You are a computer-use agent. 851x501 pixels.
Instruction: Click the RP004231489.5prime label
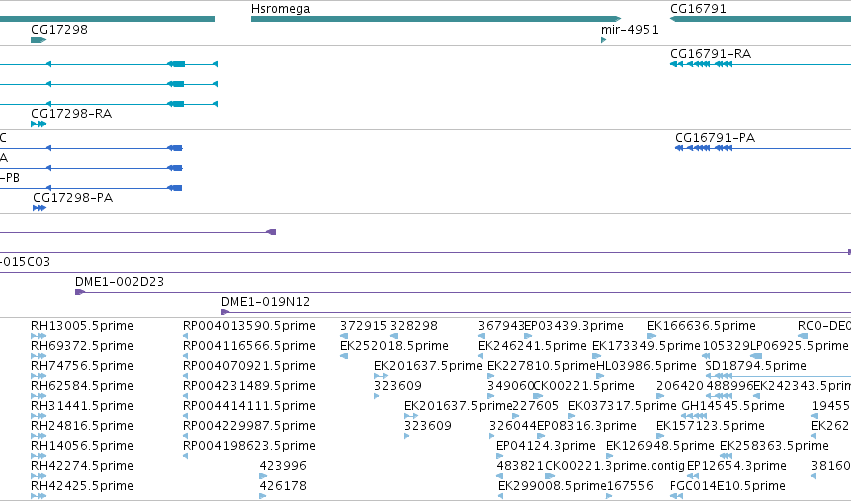pyautogui.click(x=249, y=386)
